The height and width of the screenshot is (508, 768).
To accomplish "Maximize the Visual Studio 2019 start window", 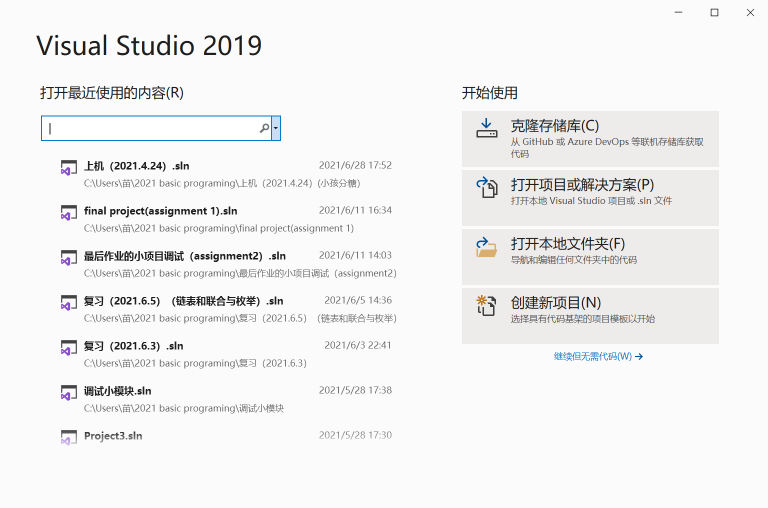I will pos(714,12).
